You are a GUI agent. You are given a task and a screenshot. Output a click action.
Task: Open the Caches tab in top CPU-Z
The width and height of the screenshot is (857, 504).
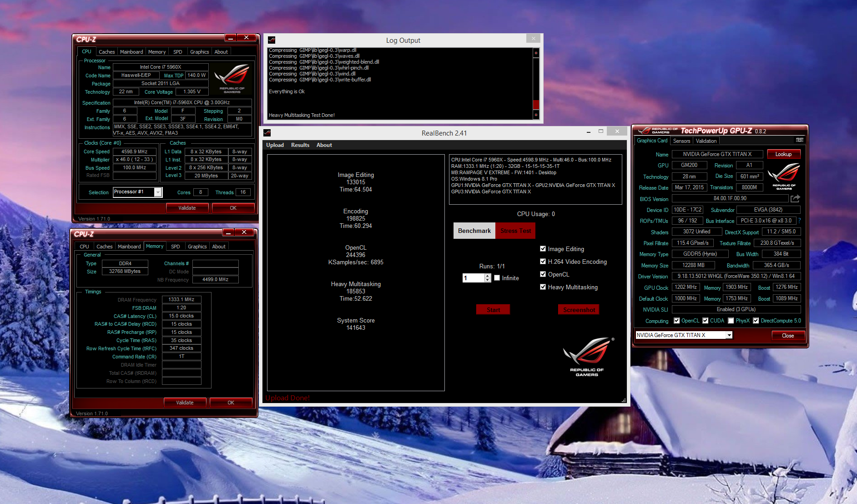[107, 52]
